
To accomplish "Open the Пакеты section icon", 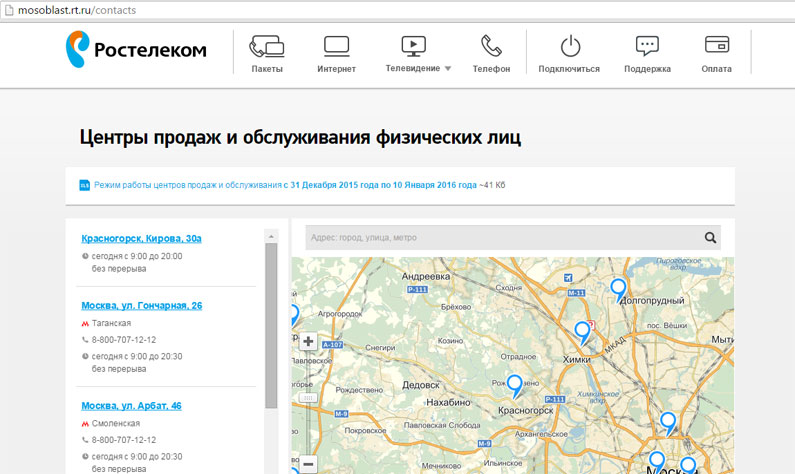I will click(x=267, y=46).
